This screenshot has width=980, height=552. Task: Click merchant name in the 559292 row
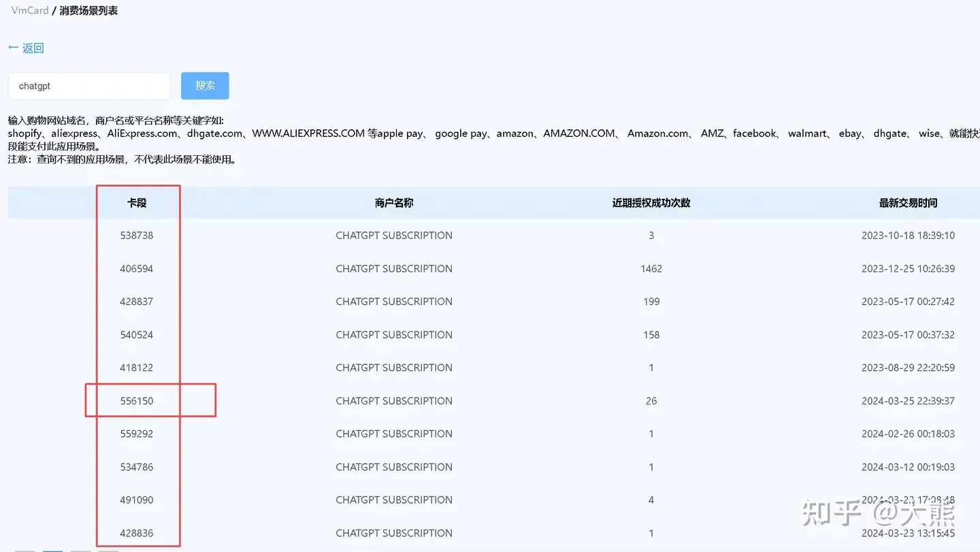(394, 434)
